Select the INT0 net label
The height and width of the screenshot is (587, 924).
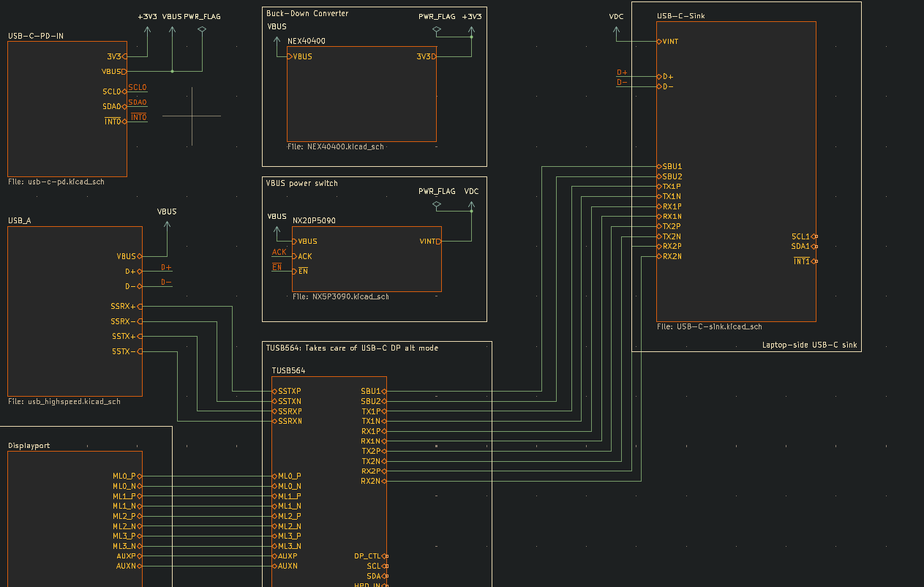(138, 117)
